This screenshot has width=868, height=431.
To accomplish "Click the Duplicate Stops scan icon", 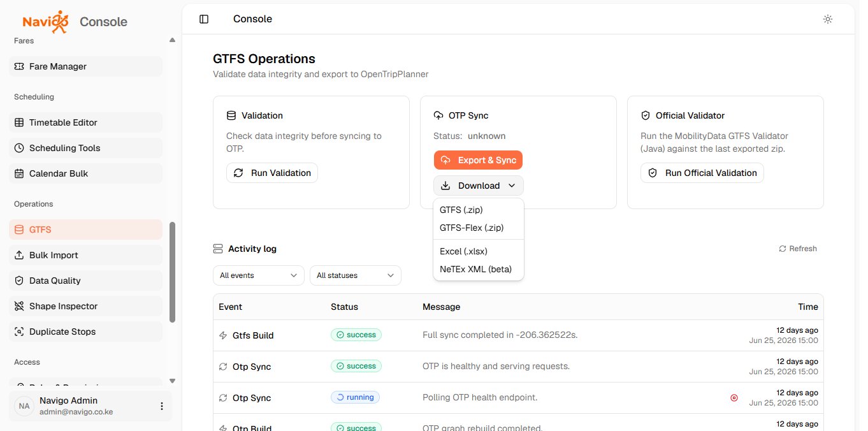I will [x=18, y=332].
